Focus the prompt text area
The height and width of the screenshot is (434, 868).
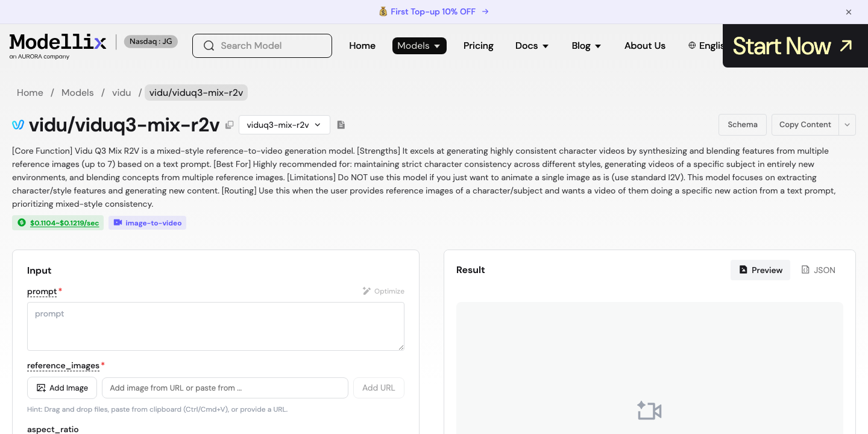216,327
